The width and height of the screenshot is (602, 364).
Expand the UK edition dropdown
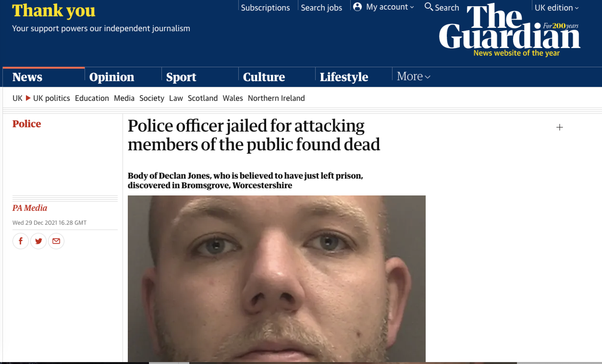(x=556, y=8)
